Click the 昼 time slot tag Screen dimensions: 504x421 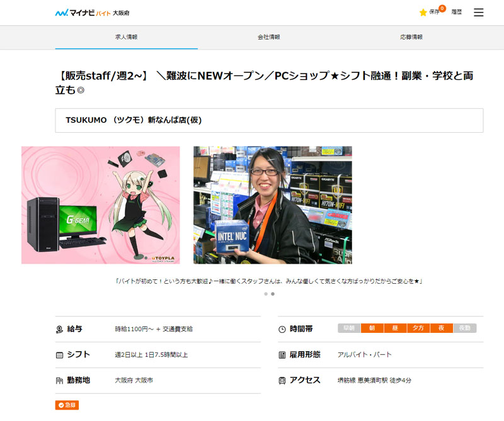coord(396,328)
